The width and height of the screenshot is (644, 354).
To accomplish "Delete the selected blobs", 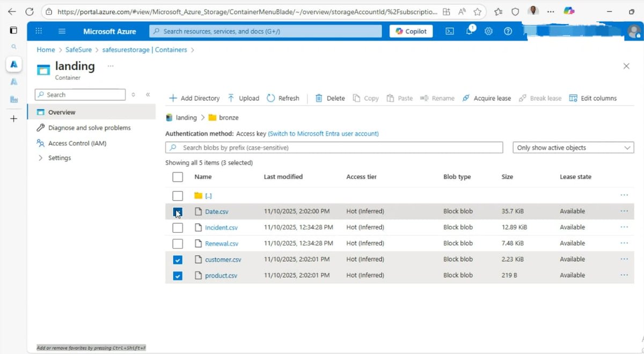I will click(330, 98).
